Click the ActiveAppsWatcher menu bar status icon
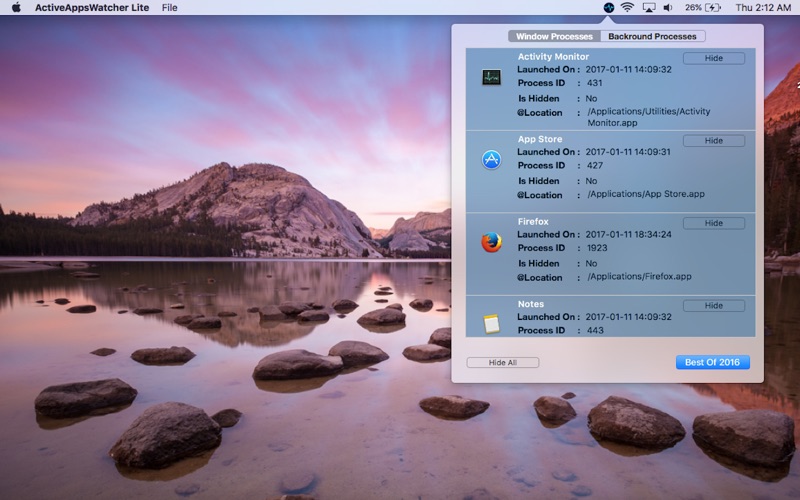Screen dimensions: 800x500 (608, 8)
